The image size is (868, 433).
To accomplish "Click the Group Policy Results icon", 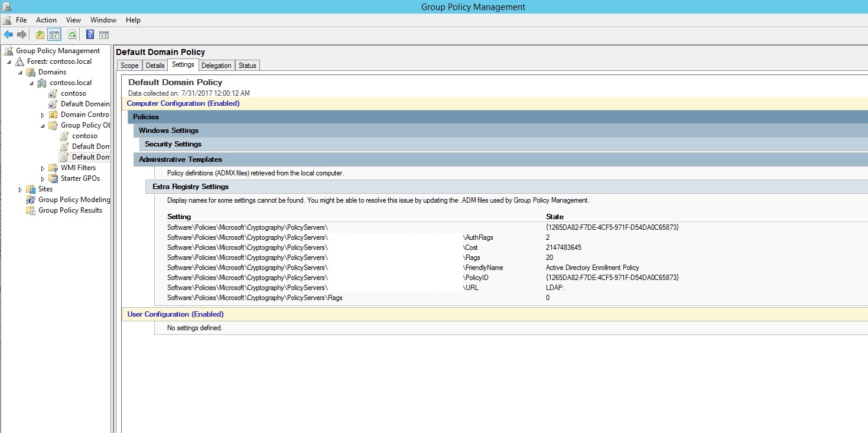I will pyautogui.click(x=31, y=210).
